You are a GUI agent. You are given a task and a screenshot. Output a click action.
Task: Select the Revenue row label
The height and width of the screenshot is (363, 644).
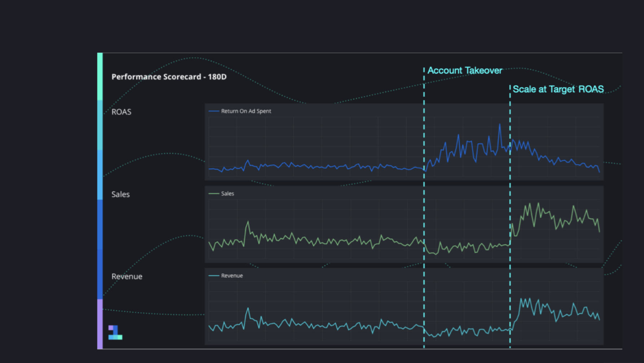[127, 276]
